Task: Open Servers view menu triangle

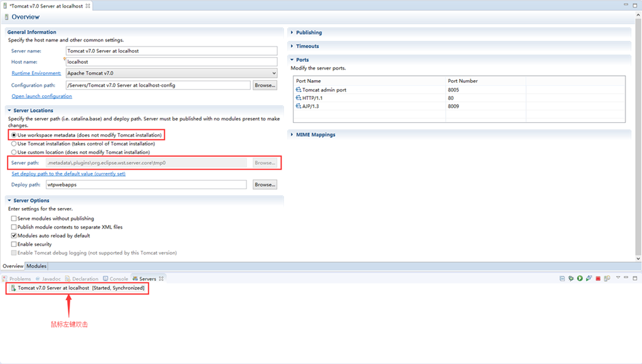Action: [618, 278]
